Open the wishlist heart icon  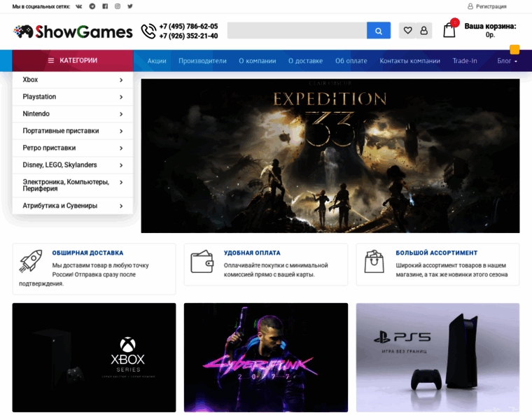point(408,31)
